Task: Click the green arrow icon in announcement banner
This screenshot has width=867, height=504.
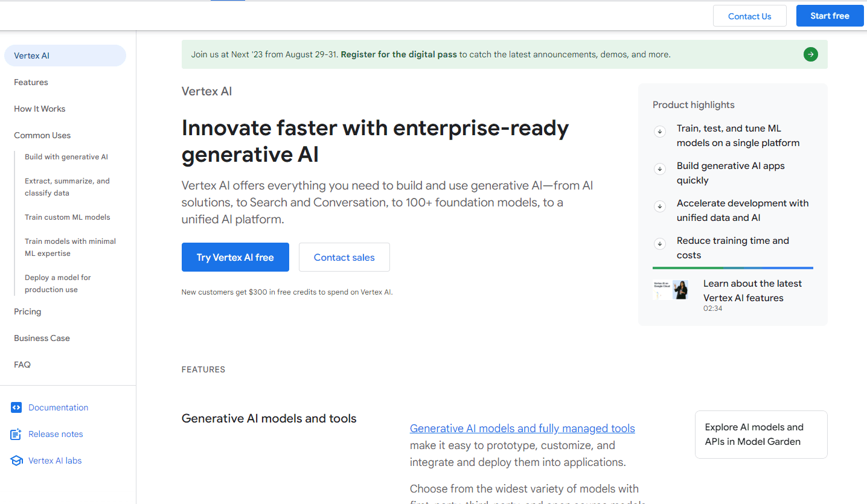Action: [811, 54]
